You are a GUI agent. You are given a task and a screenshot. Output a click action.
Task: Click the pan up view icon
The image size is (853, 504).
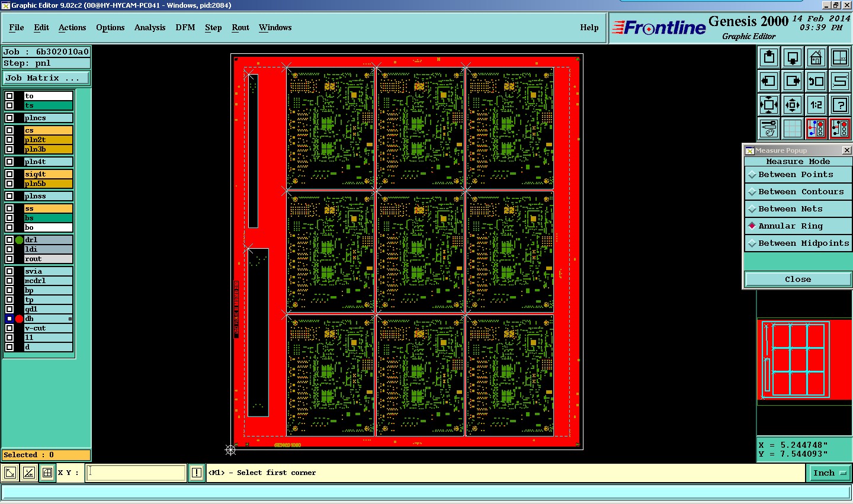tap(769, 57)
